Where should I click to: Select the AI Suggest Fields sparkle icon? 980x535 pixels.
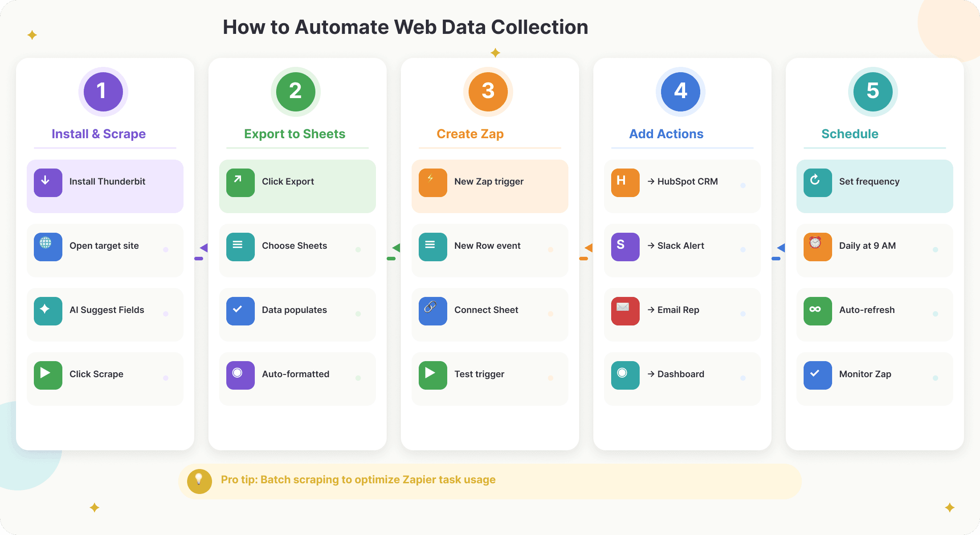click(x=47, y=310)
